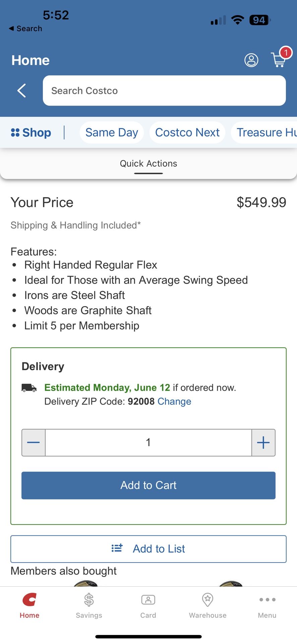Return to Search via status bar
This screenshot has width=297, height=644.
click(x=25, y=29)
